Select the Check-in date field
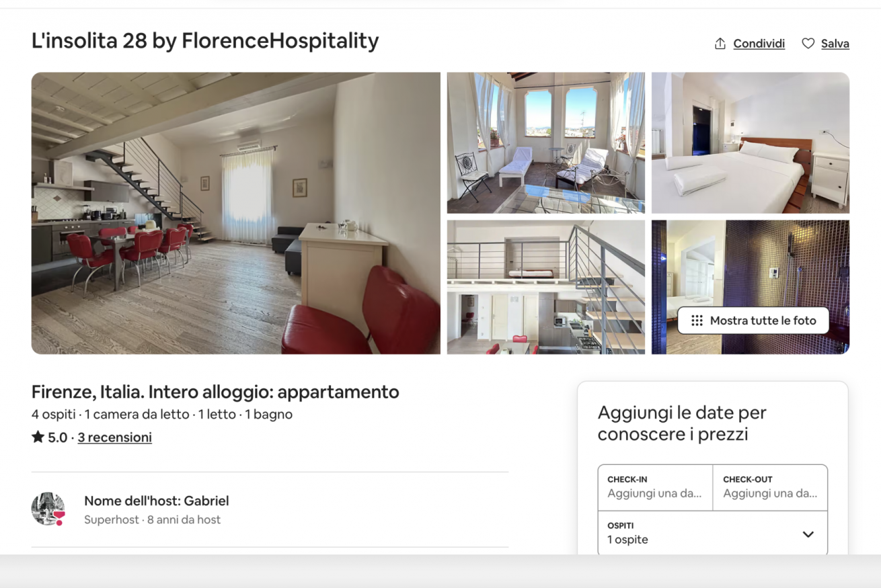The height and width of the screenshot is (588, 881). click(x=655, y=487)
